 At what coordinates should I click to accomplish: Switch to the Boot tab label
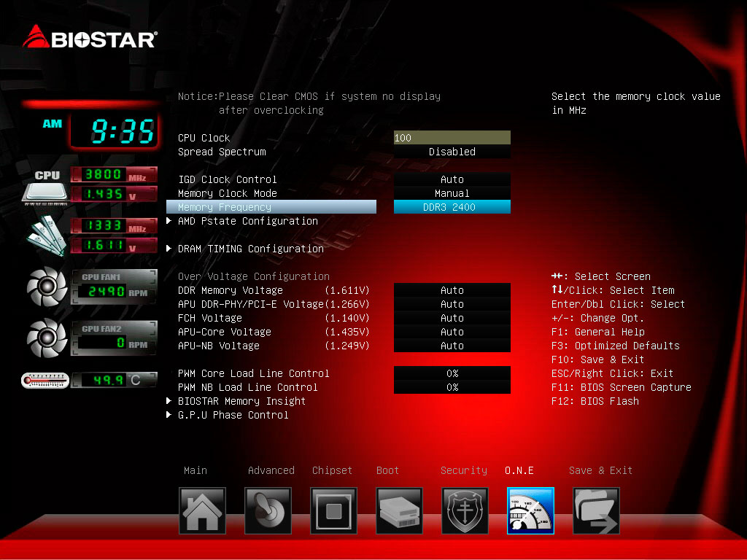[x=387, y=470]
